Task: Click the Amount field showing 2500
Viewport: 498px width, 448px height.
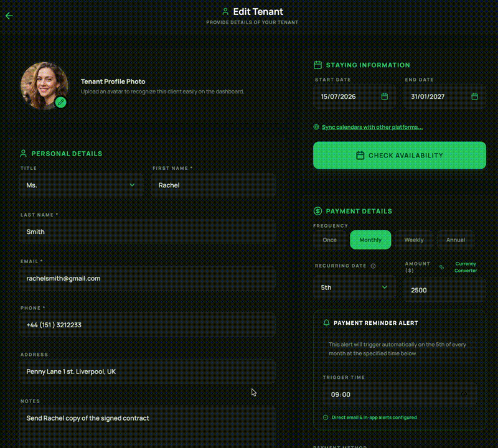Action: (444, 290)
